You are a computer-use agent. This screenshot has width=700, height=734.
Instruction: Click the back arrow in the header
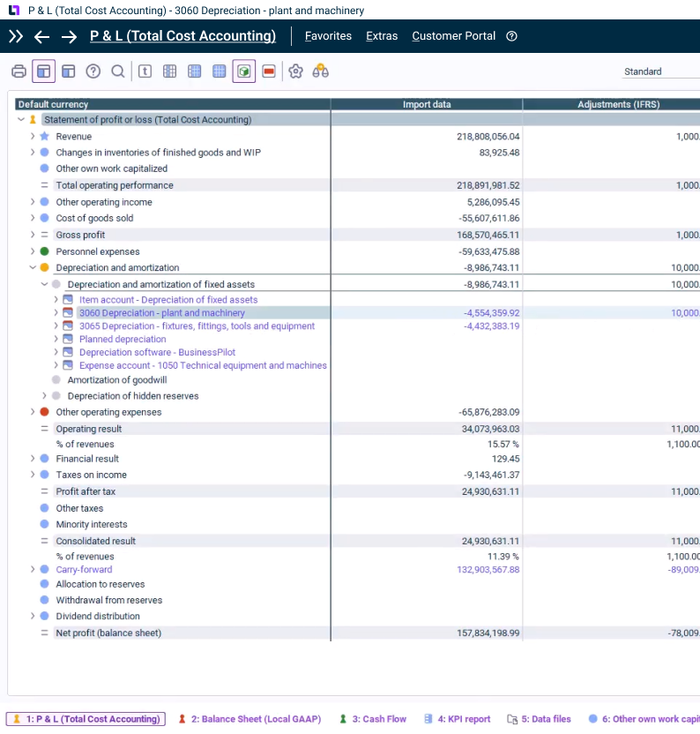(41, 36)
